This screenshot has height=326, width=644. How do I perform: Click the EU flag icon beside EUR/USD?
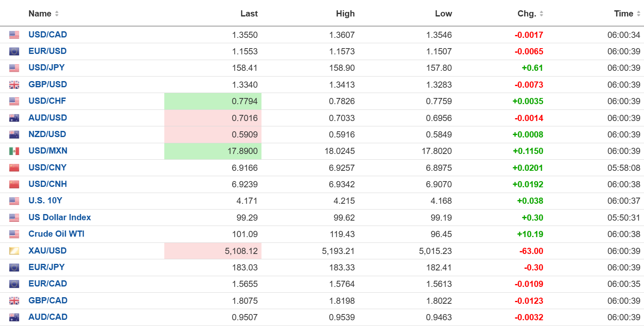coord(14,51)
